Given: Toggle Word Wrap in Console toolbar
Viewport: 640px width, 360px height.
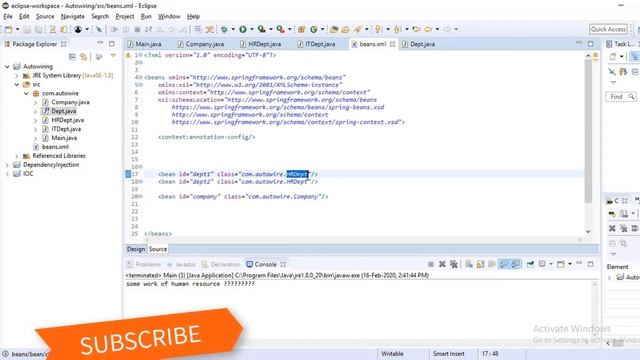Looking at the screenshot, I should pos(492,264).
